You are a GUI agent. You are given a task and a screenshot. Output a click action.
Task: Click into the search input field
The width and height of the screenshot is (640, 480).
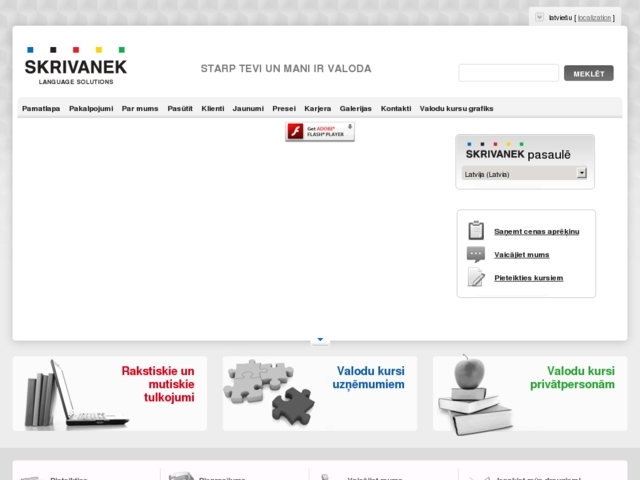point(508,73)
